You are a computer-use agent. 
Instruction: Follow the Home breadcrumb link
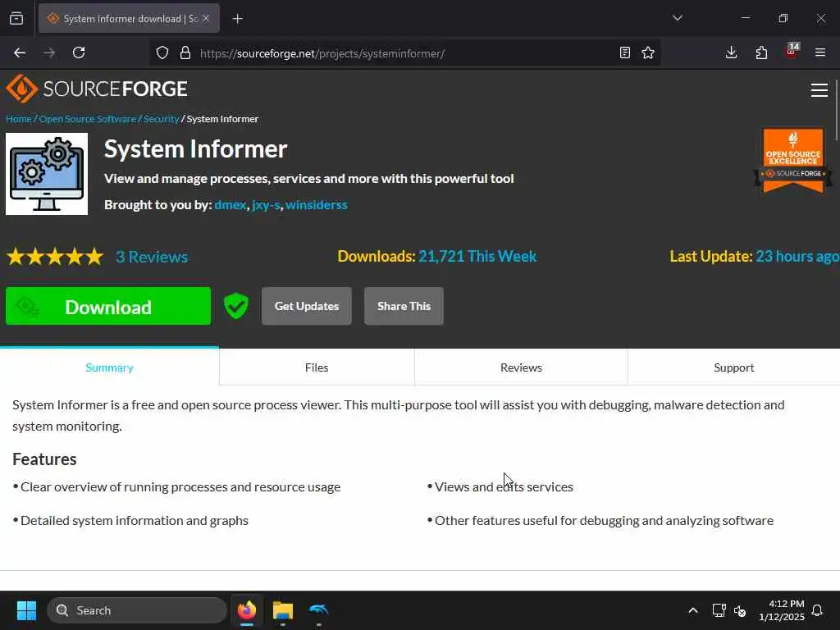pos(19,119)
